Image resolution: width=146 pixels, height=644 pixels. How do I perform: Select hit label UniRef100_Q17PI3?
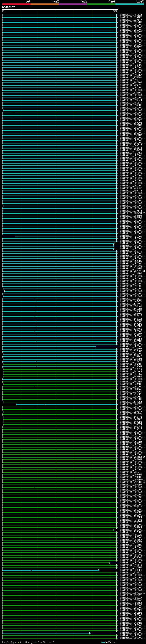tap(131, 316)
